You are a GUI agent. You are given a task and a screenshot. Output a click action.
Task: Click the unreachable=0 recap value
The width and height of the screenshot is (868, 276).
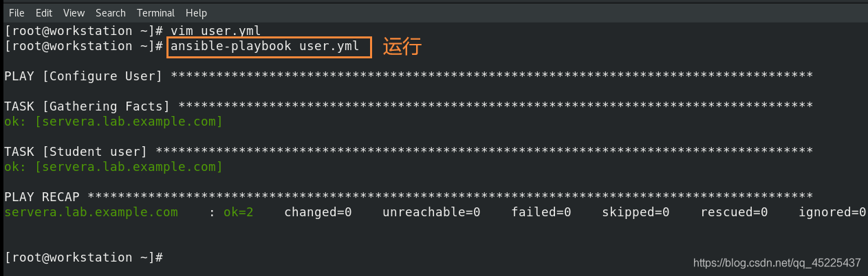[431, 212]
